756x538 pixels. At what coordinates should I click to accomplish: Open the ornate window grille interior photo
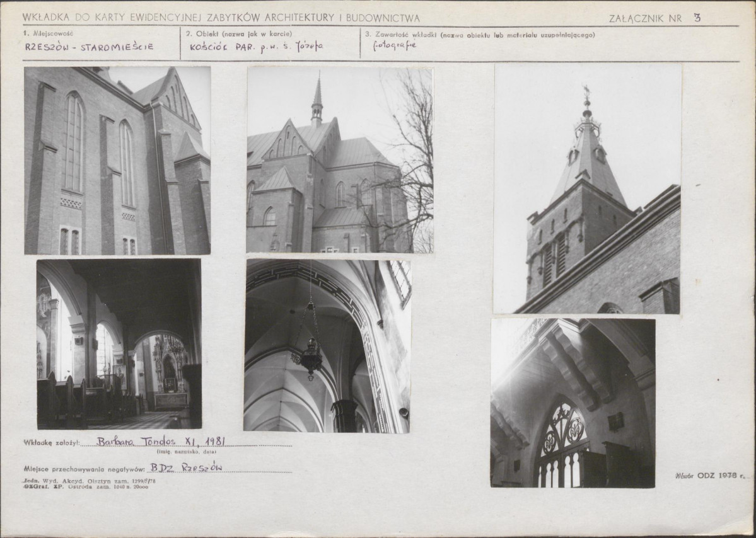(573, 403)
